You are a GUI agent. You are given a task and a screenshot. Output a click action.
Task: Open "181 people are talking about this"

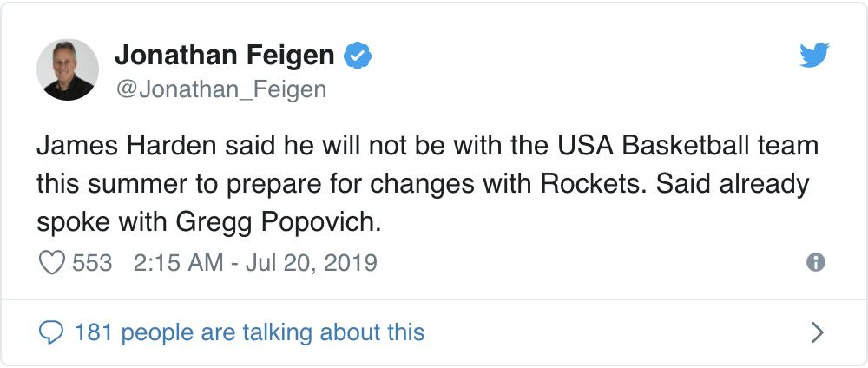(250, 332)
